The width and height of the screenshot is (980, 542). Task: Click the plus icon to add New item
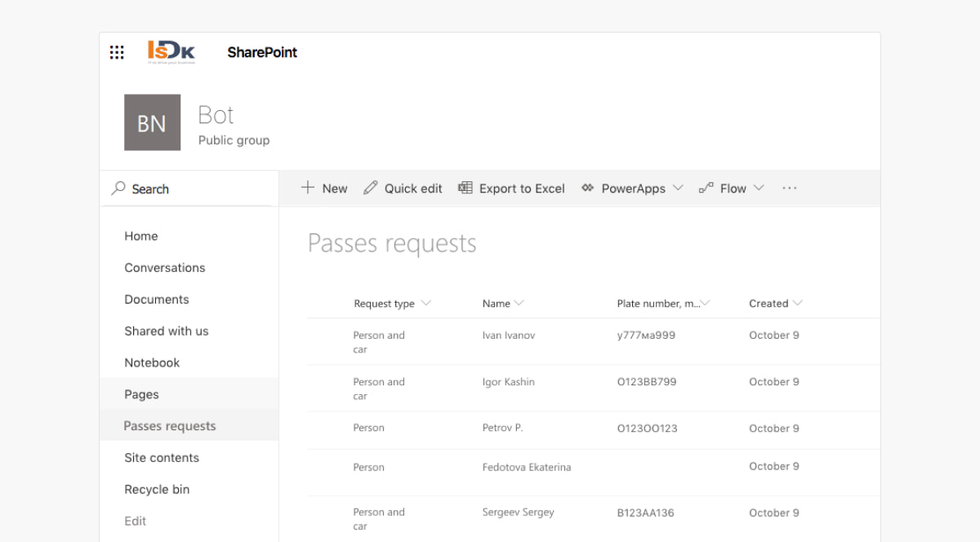coord(308,188)
